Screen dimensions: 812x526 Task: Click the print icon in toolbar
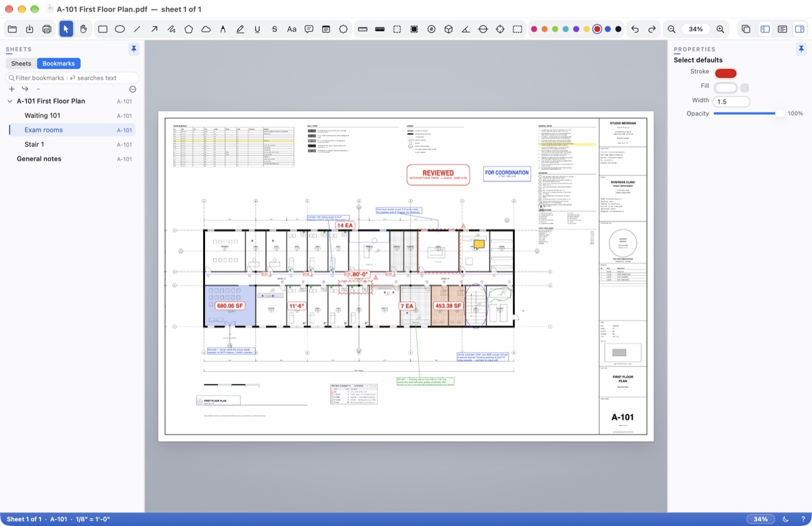(47, 29)
